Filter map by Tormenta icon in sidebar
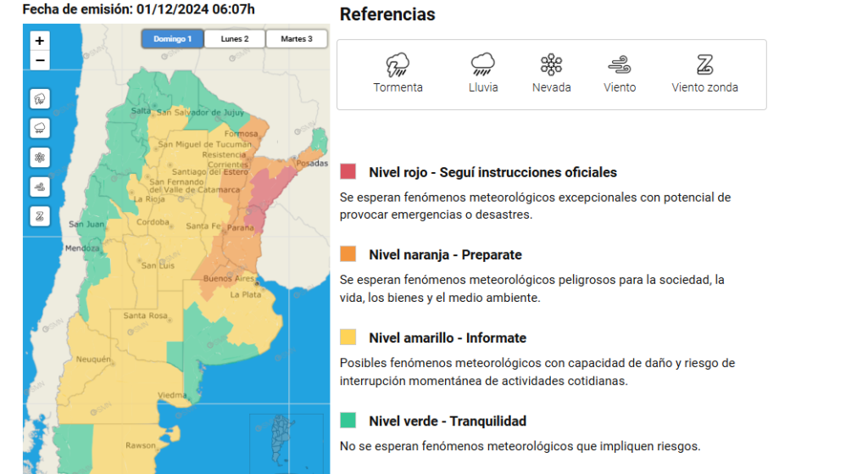The width and height of the screenshot is (868, 474). pyautogui.click(x=40, y=99)
